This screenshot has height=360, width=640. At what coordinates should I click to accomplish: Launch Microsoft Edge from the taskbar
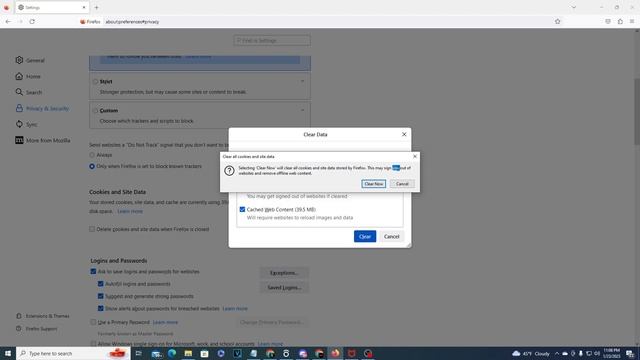click(x=172, y=353)
